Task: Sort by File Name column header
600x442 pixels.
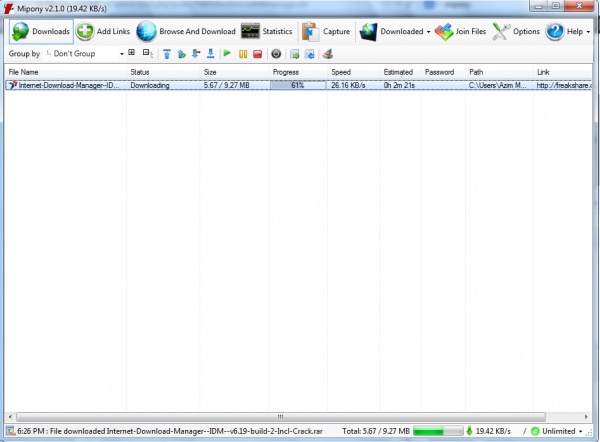Action: (x=65, y=72)
